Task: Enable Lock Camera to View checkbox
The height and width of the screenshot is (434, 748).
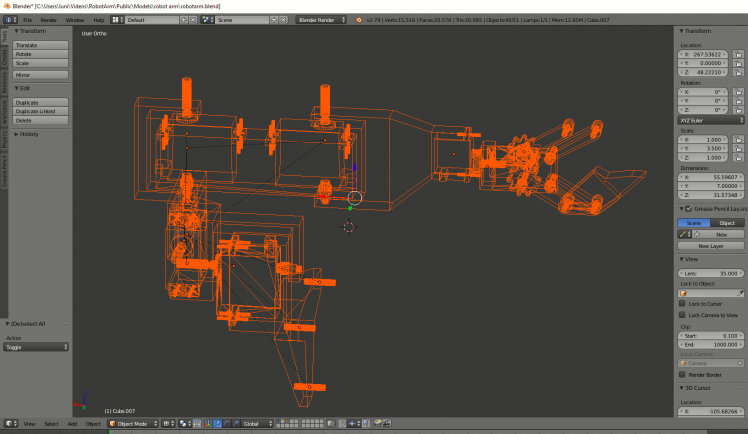Action: 682,315
